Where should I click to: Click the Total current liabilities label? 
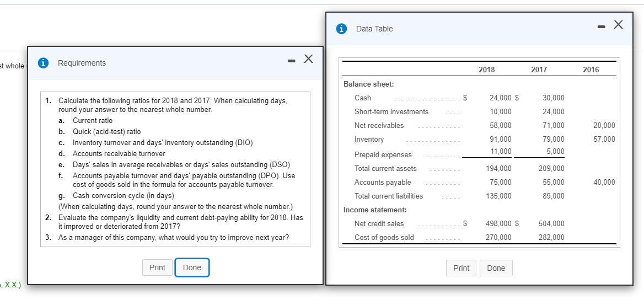(389, 196)
